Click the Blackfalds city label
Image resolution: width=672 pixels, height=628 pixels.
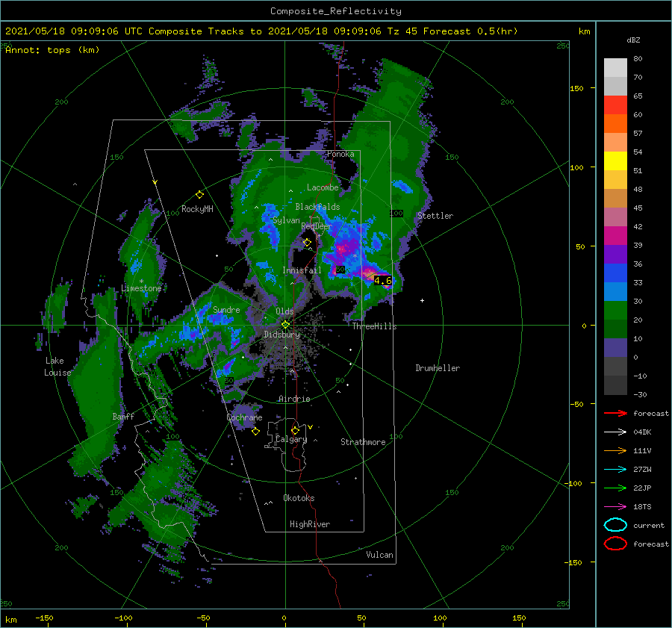317,207
